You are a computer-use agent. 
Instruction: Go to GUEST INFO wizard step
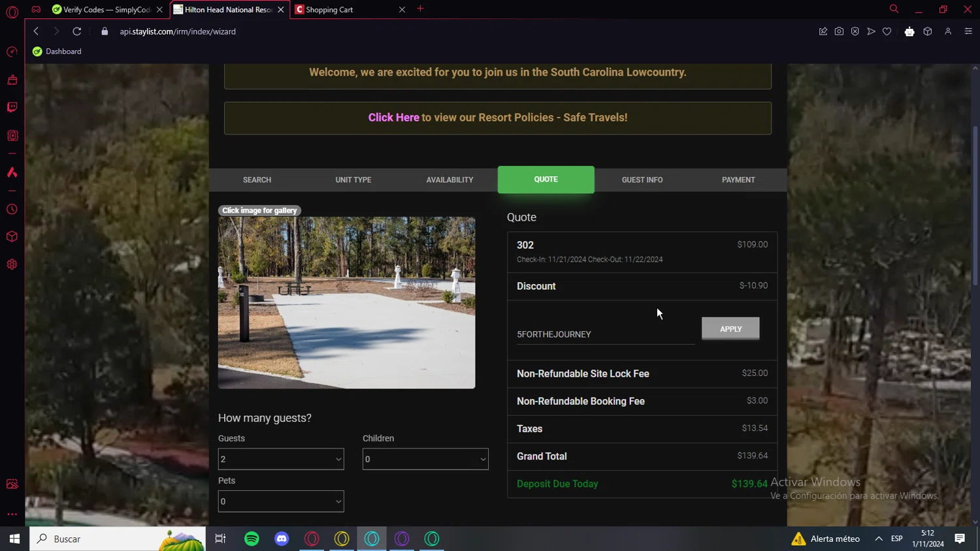(x=642, y=180)
